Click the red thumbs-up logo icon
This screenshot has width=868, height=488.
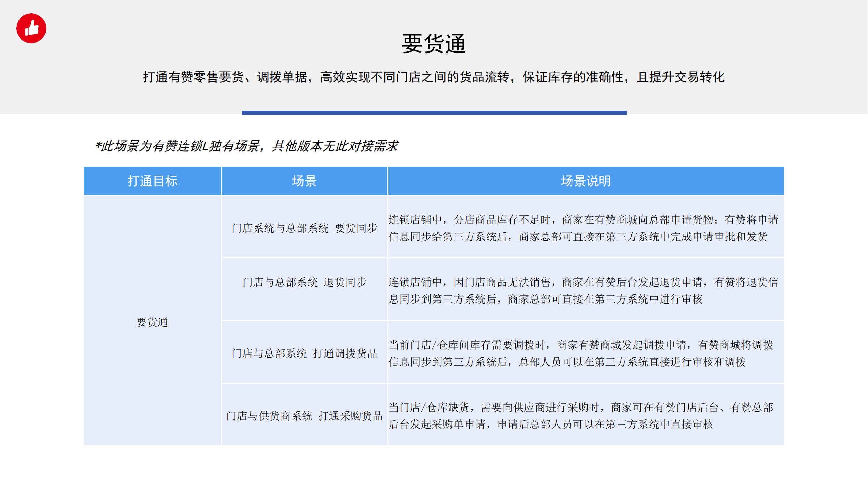31,28
